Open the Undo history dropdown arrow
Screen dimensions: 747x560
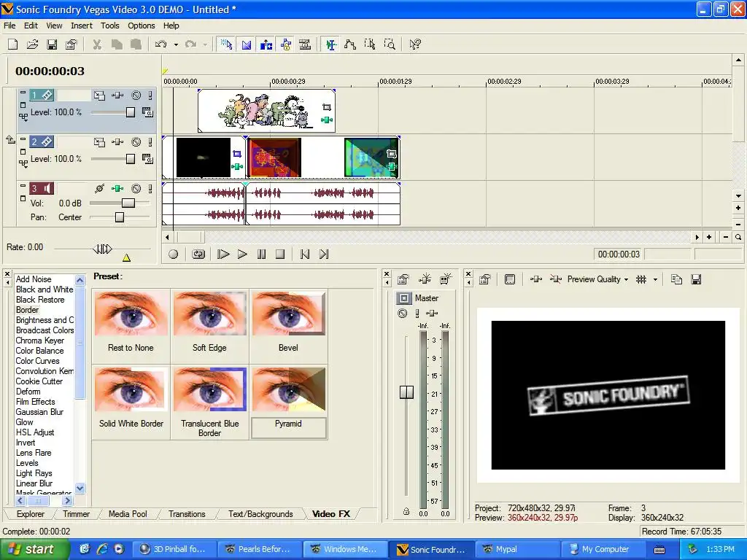click(176, 44)
